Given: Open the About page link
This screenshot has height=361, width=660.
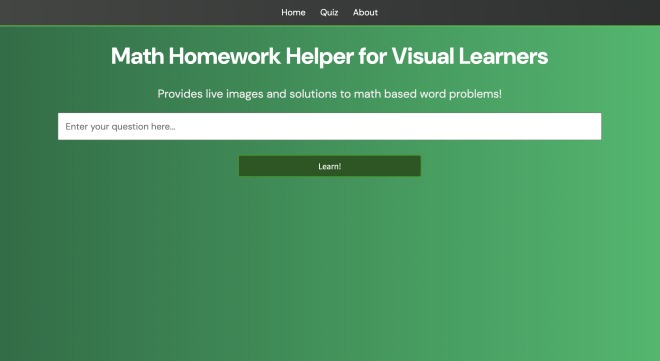Looking at the screenshot, I should pyautogui.click(x=365, y=13).
